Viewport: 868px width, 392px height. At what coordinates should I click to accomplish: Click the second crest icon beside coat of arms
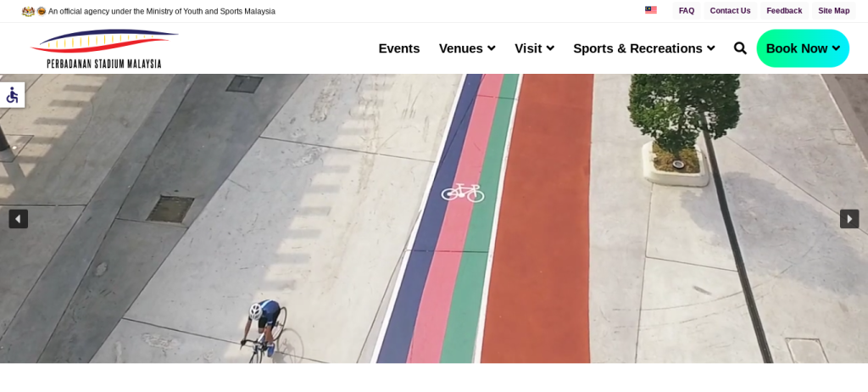[x=41, y=11]
